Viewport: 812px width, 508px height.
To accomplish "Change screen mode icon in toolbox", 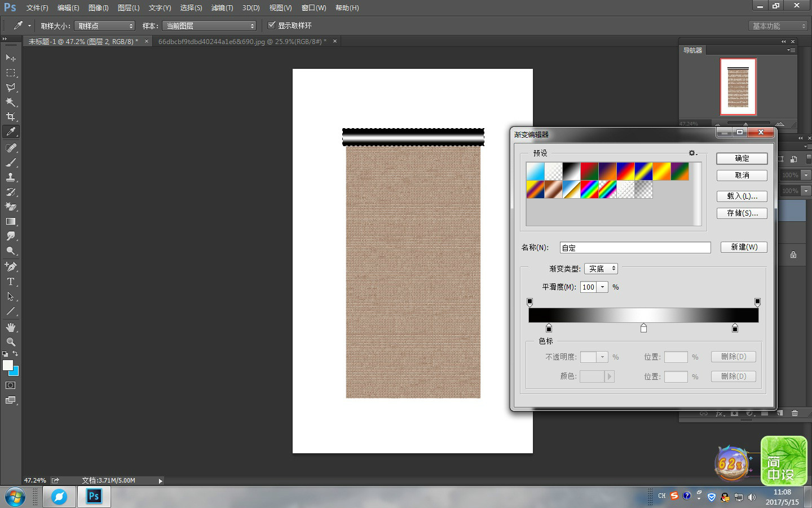I will [x=11, y=400].
